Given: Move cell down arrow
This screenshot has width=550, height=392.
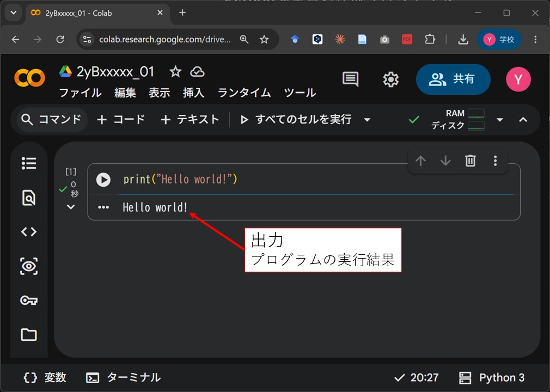Looking at the screenshot, I should (445, 161).
